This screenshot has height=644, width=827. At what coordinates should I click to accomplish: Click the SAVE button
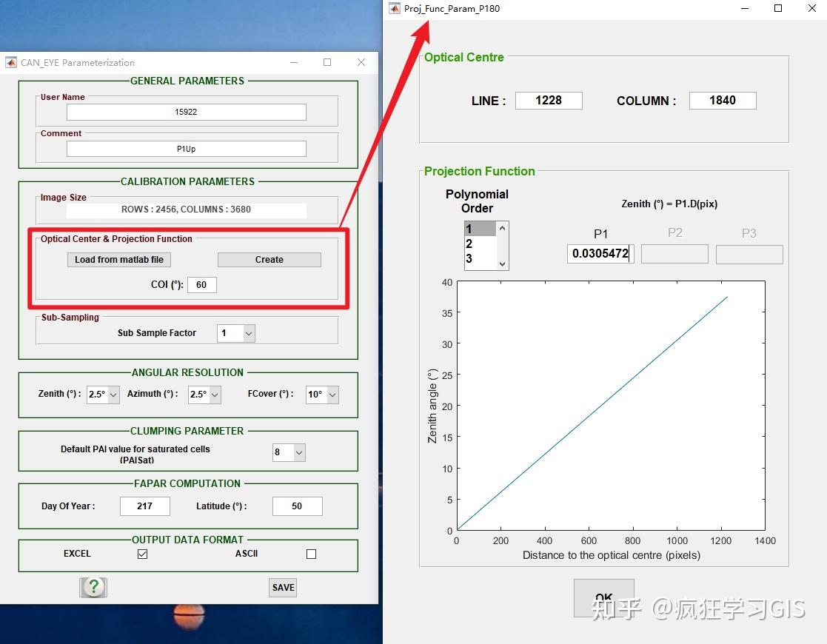pos(282,587)
